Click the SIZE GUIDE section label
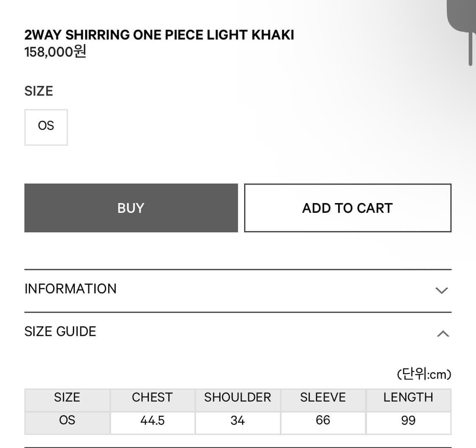The image size is (476, 448). coord(61,331)
